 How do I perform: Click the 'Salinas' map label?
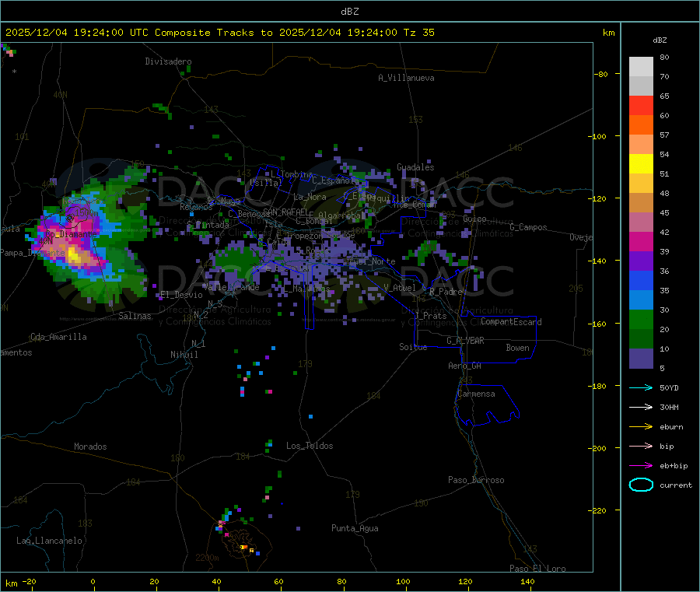coord(135,316)
